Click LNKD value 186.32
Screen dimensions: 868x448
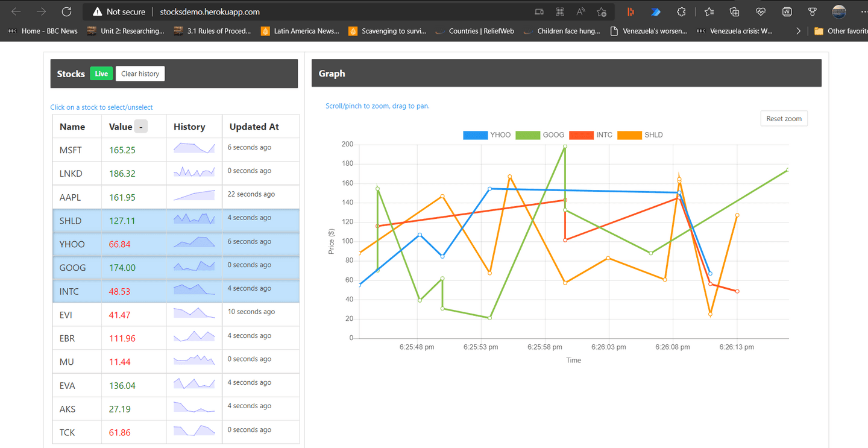coord(122,174)
